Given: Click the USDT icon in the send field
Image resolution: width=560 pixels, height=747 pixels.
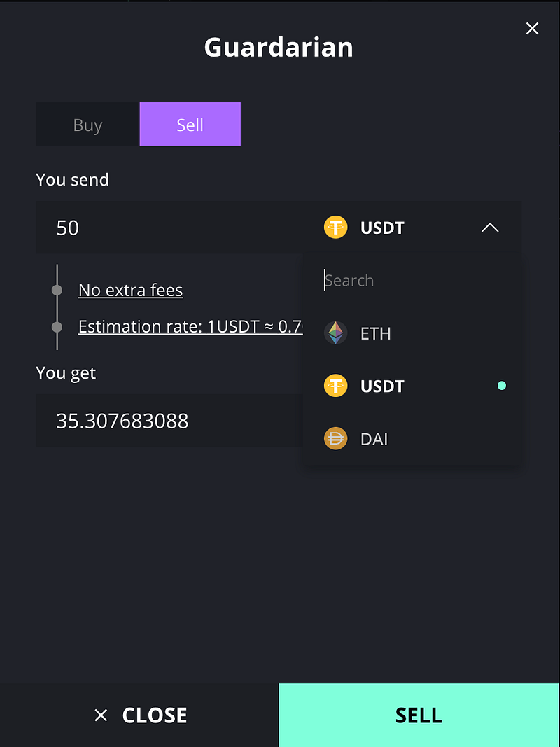Looking at the screenshot, I should click(336, 228).
